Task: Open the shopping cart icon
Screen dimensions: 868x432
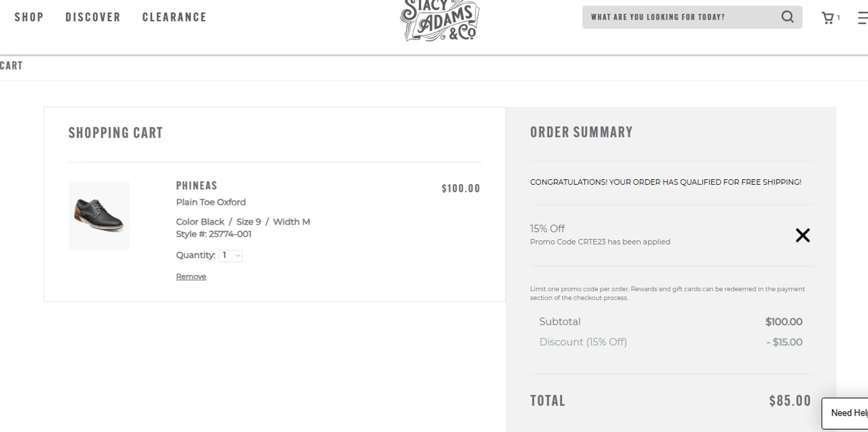Action: coord(827,18)
